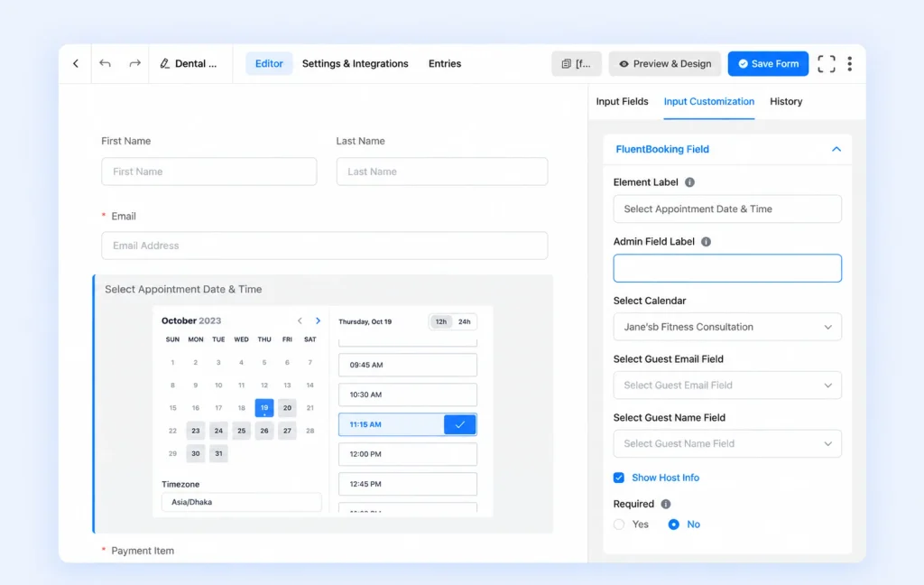Image resolution: width=924 pixels, height=585 pixels.
Task: Select October 26 on the calendar
Action: coord(264,431)
